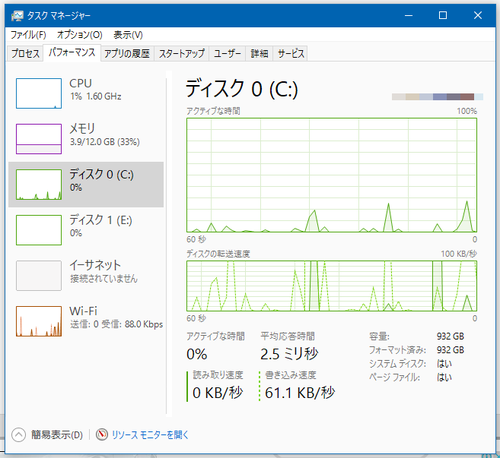Click the 容量 932 GB value

[450, 336]
